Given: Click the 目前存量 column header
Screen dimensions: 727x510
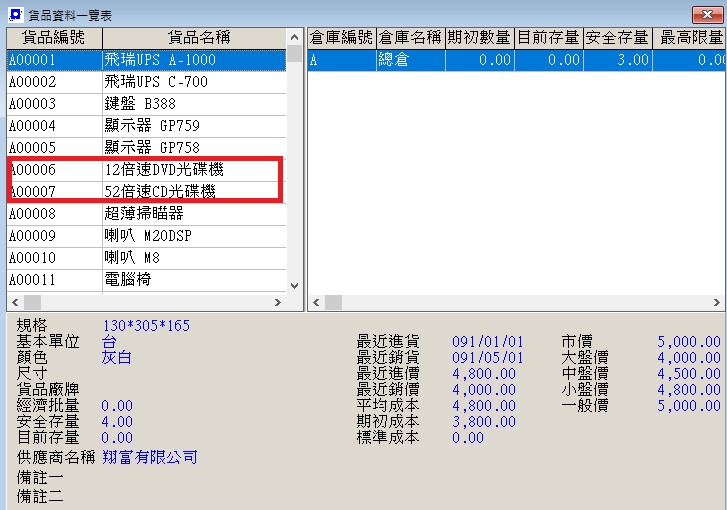Looking at the screenshot, I should coord(548,38).
